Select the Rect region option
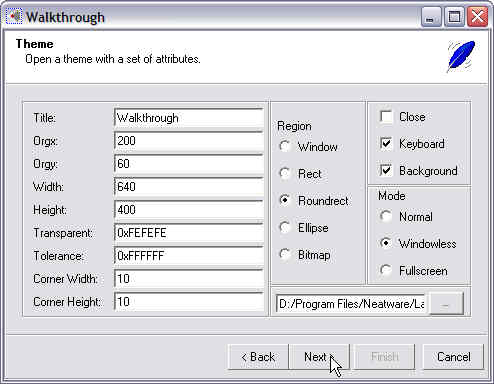Screen dimensions: 494x384 click(285, 173)
